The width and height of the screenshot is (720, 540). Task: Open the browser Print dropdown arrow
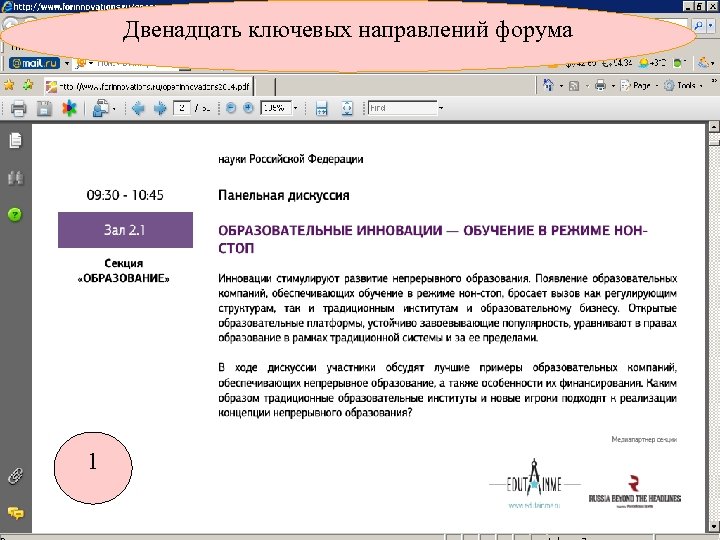tap(613, 86)
